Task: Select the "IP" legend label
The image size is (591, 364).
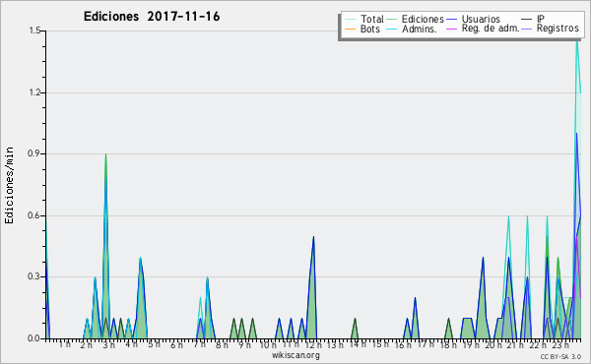Action: tap(541, 19)
